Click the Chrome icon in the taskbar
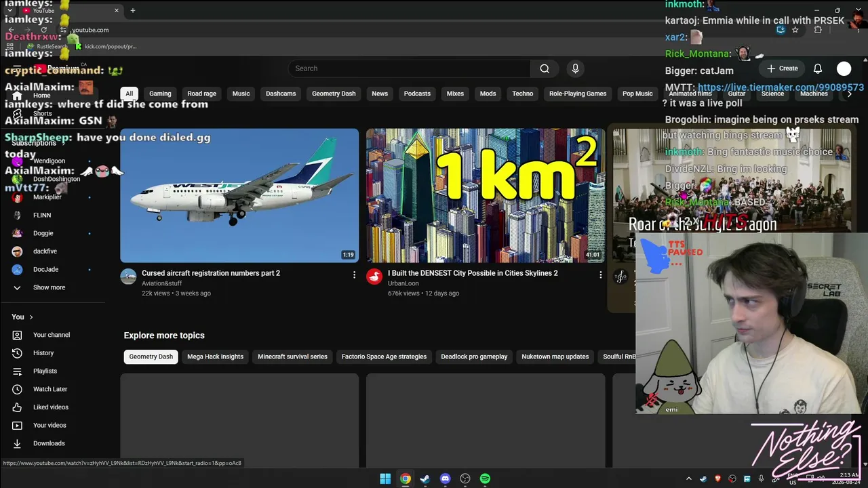Screen dimensions: 868x488 (405, 479)
